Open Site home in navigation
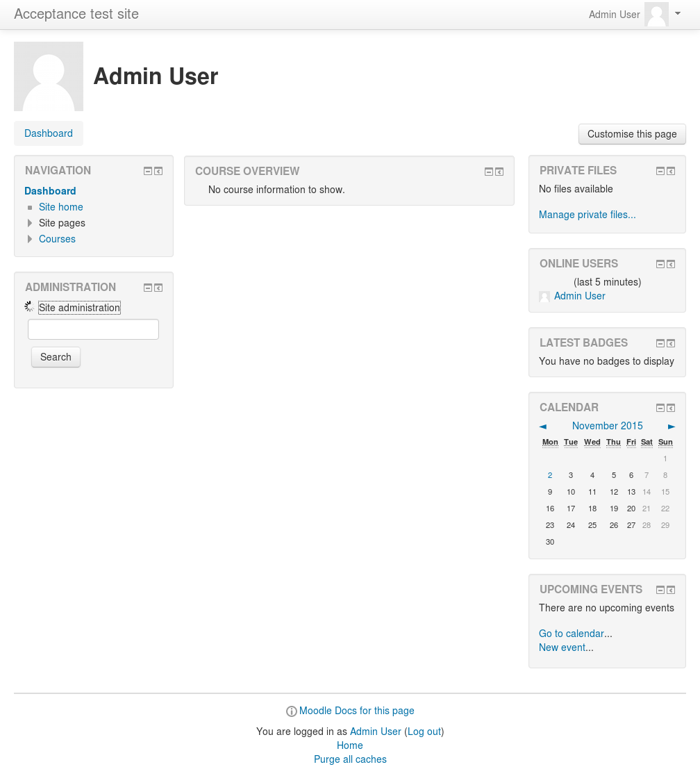The height and width of the screenshot is (776, 700). [61, 207]
